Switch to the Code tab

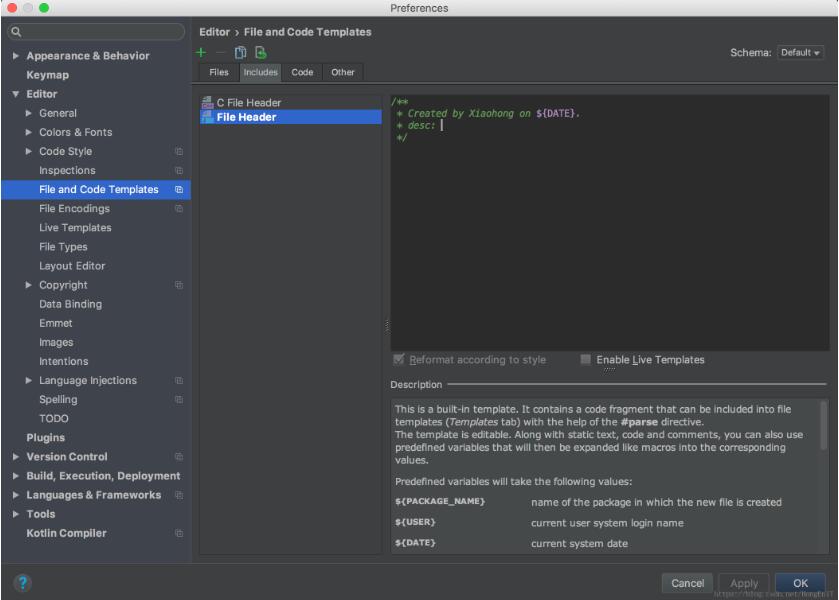point(303,71)
